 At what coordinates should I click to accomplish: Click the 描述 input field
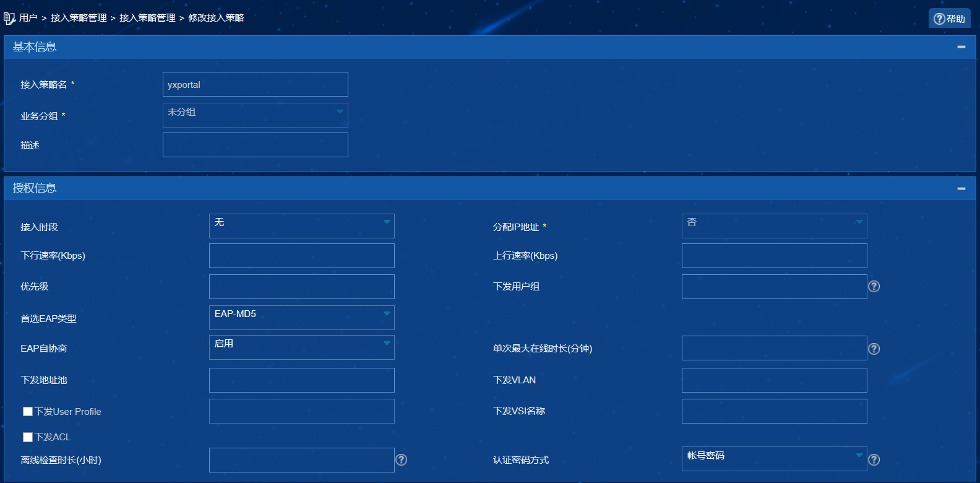pyautogui.click(x=256, y=145)
